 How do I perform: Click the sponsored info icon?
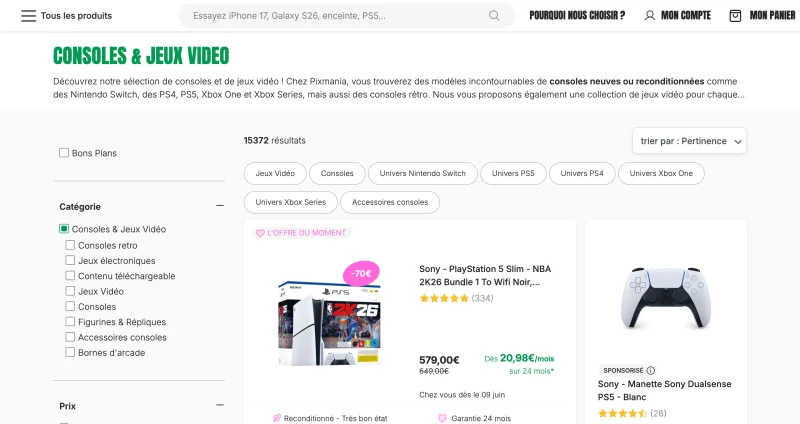click(651, 370)
